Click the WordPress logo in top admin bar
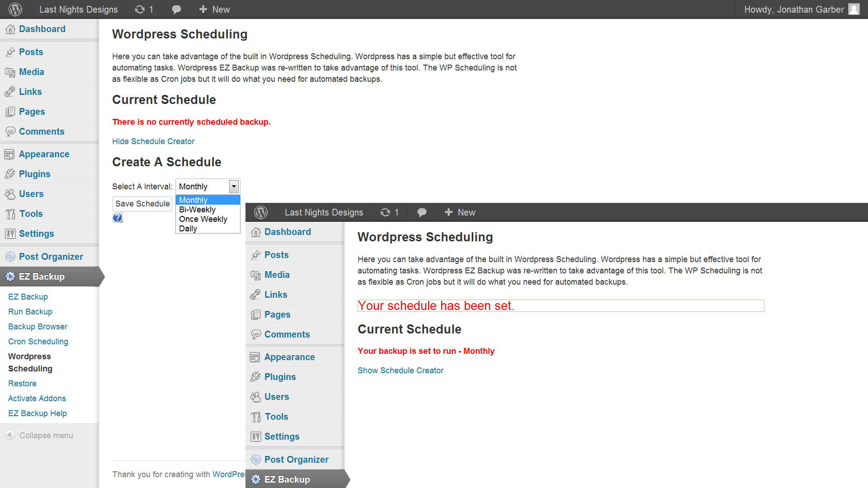The height and width of the screenshot is (488, 868). point(15,9)
